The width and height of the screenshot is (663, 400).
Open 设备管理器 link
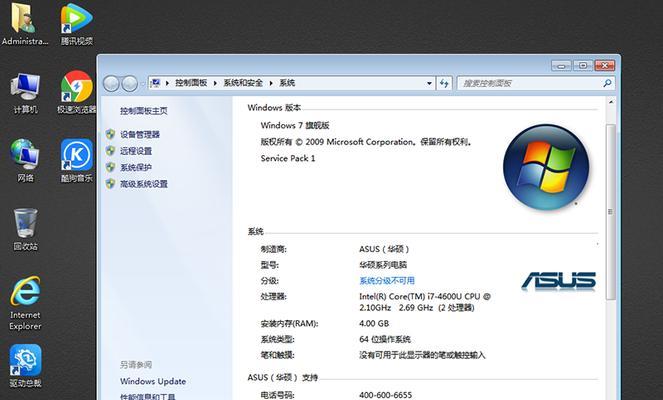click(140, 134)
